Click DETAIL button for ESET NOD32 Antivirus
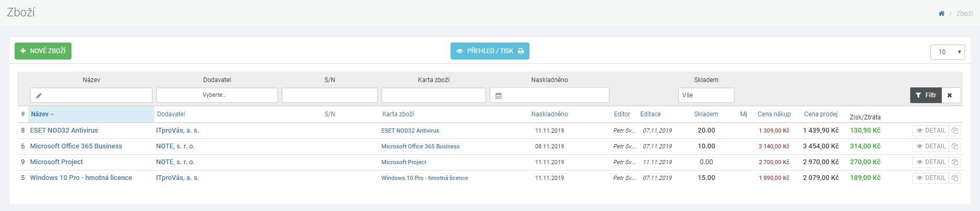 [x=931, y=130]
